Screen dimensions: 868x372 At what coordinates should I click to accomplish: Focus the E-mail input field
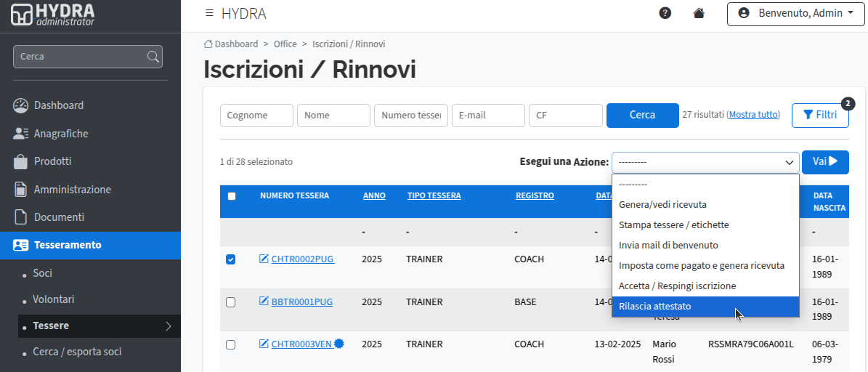488,115
